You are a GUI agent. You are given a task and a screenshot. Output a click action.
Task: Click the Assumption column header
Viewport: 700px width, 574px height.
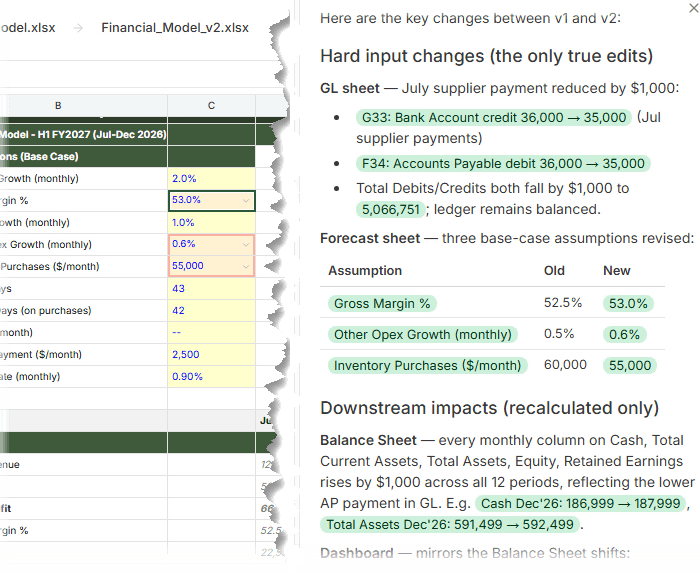pos(365,270)
